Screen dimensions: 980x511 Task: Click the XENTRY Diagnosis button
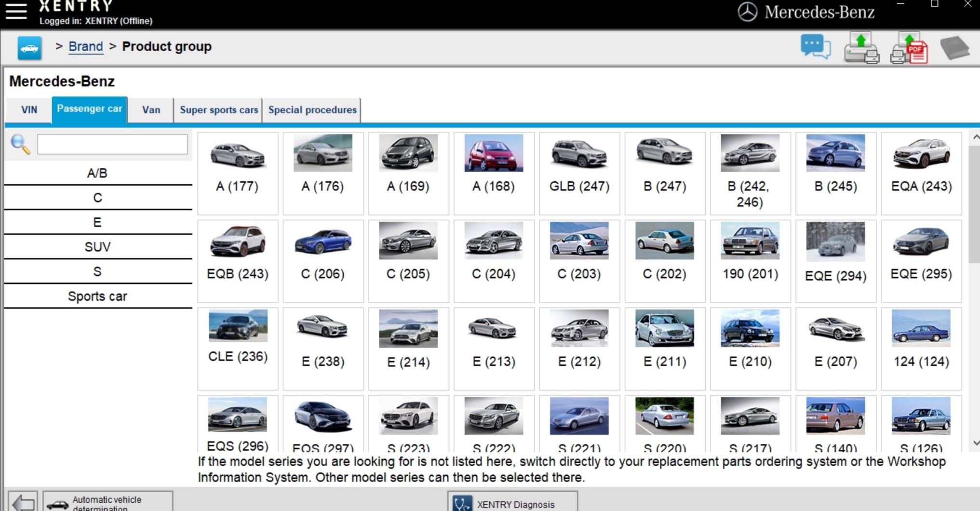tap(512, 504)
